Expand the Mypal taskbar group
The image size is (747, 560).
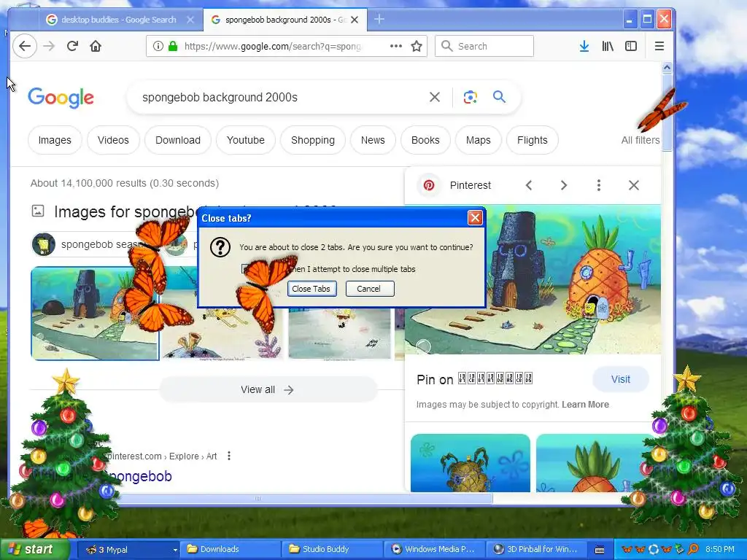[128, 549]
